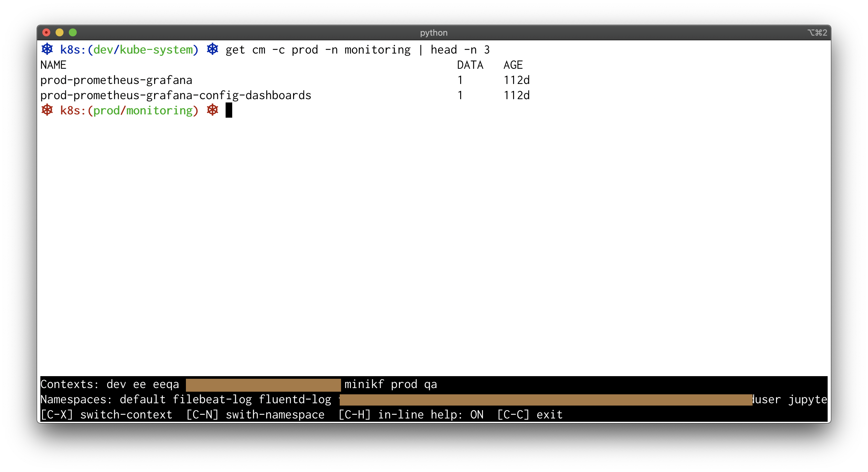Click 'dev' in the Contexts list
Image resolution: width=868 pixels, height=472 pixels.
(x=116, y=384)
